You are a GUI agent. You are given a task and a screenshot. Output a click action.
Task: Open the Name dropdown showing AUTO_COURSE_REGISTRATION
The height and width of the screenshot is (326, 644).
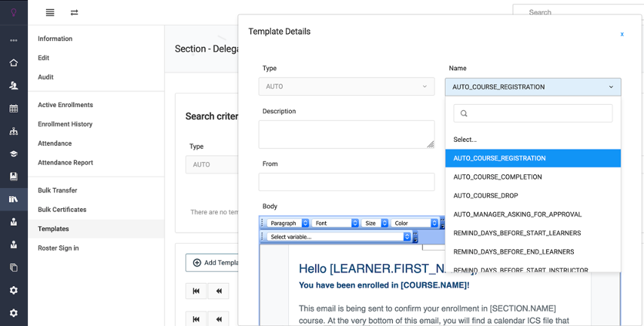(532, 87)
